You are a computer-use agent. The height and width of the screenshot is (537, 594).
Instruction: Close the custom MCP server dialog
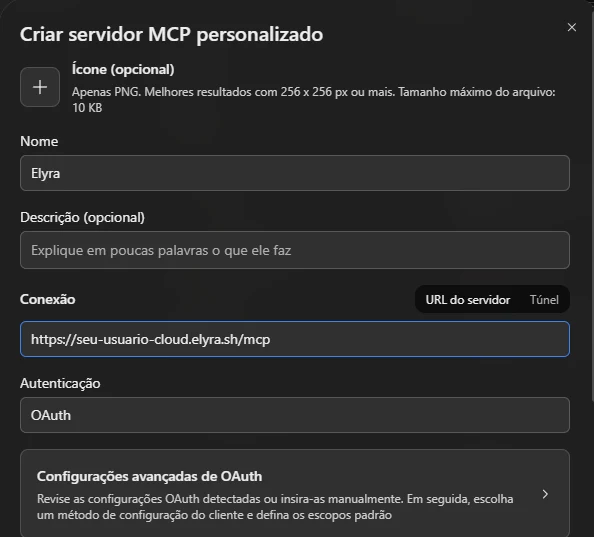(572, 27)
